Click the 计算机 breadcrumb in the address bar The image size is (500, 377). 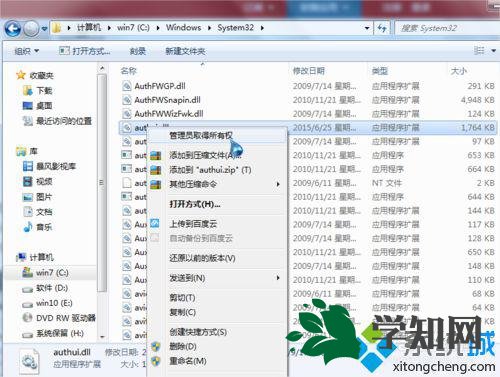pos(89,28)
